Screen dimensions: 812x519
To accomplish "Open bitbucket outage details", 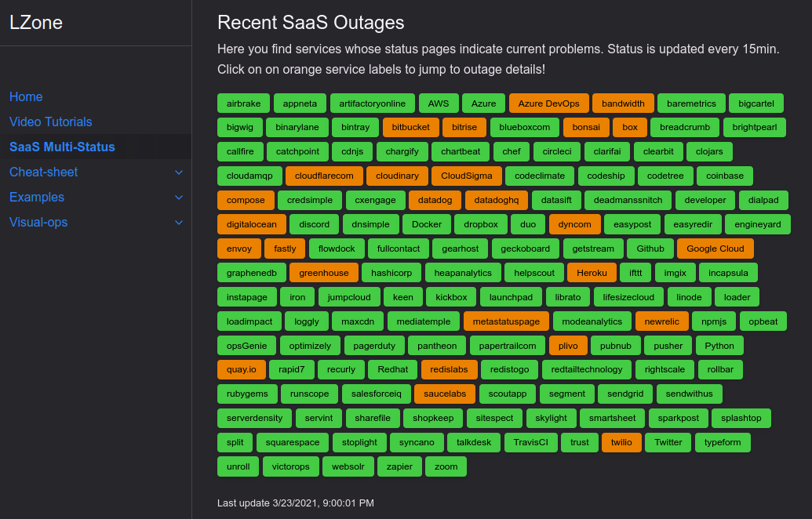I will [x=410, y=127].
